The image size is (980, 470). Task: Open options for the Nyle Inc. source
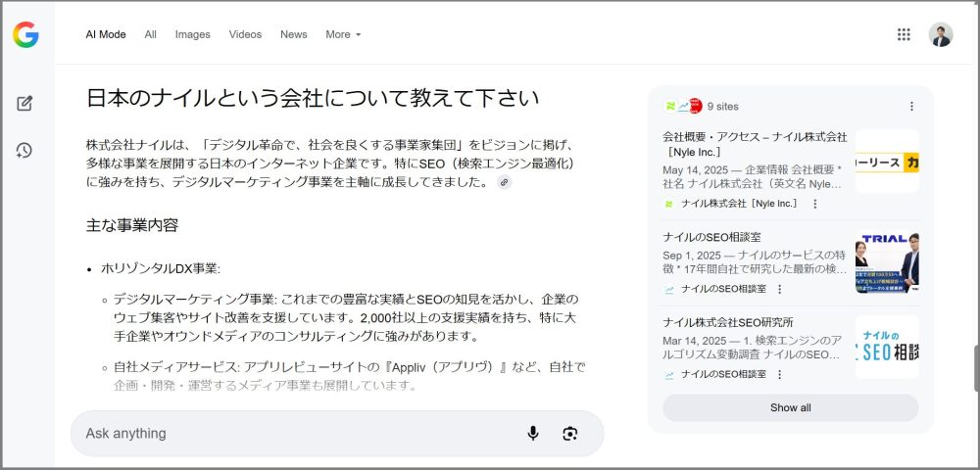[x=814, y=204]
